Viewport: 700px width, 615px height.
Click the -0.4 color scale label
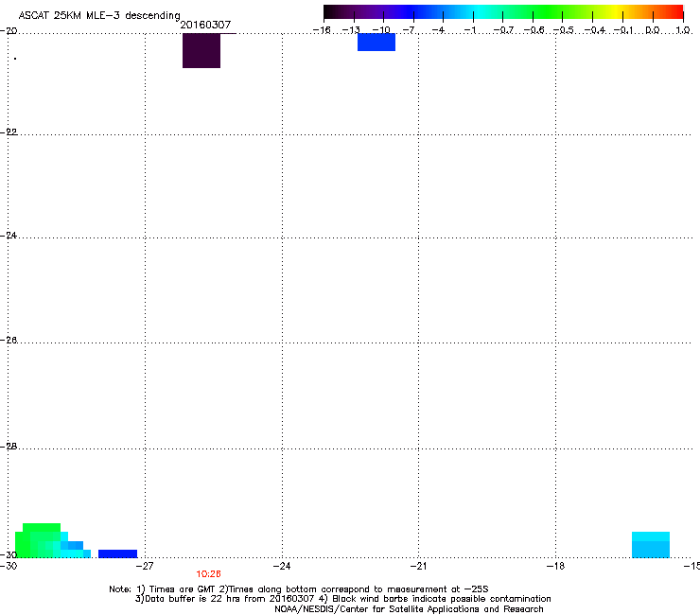[x=595, y=30]
